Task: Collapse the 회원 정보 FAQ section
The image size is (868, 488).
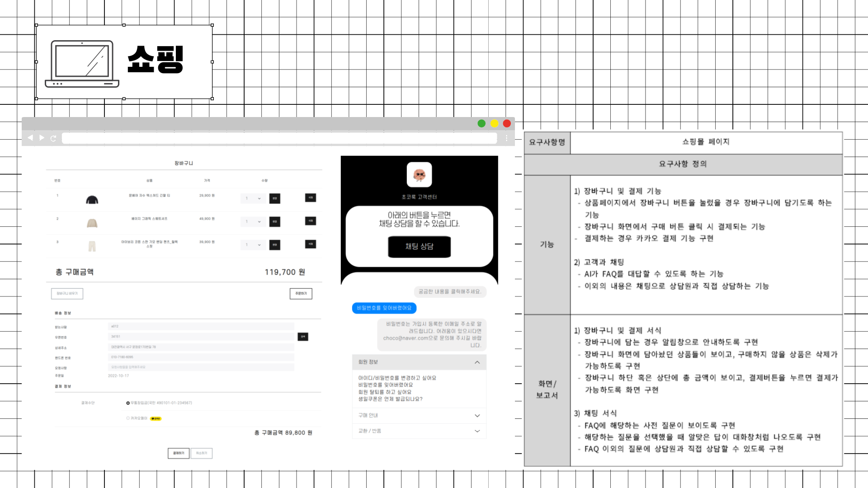Action: 477,362
